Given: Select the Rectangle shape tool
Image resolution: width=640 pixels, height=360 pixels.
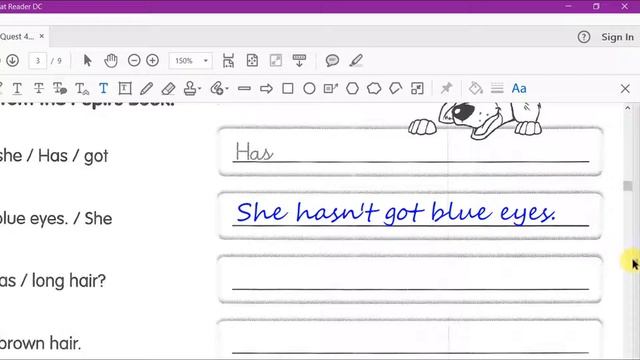Looking at the screenshot, I should click(x=288, y=89).
